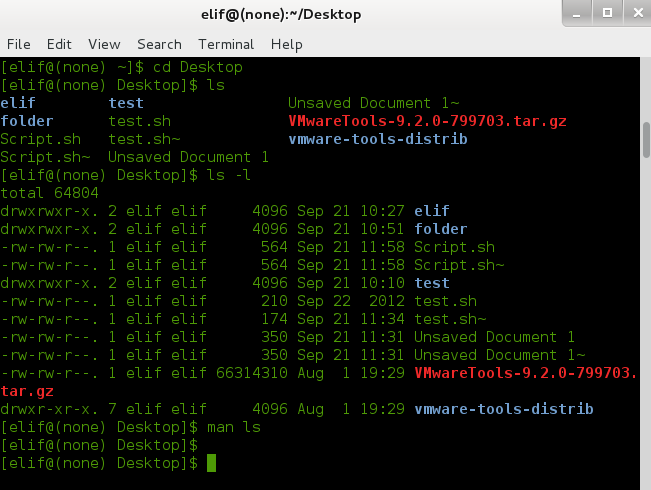Screen dimensions: 651x490
Task: Open the File menu
Action: click(19, 44)
